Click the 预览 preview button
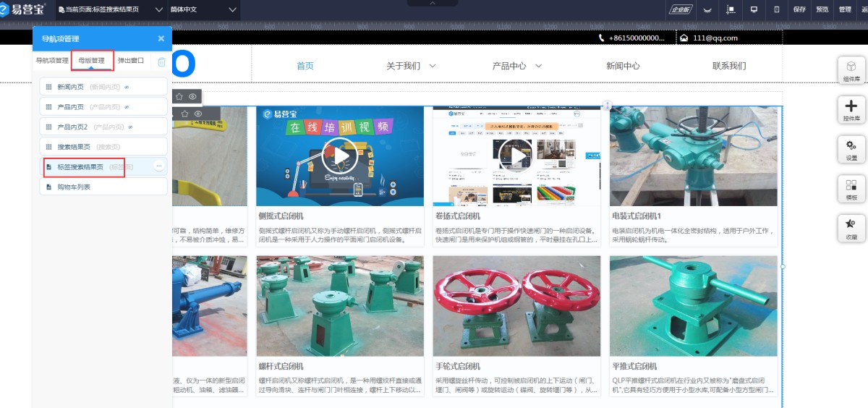The image size is (868, 408). [x=822, y=9]
